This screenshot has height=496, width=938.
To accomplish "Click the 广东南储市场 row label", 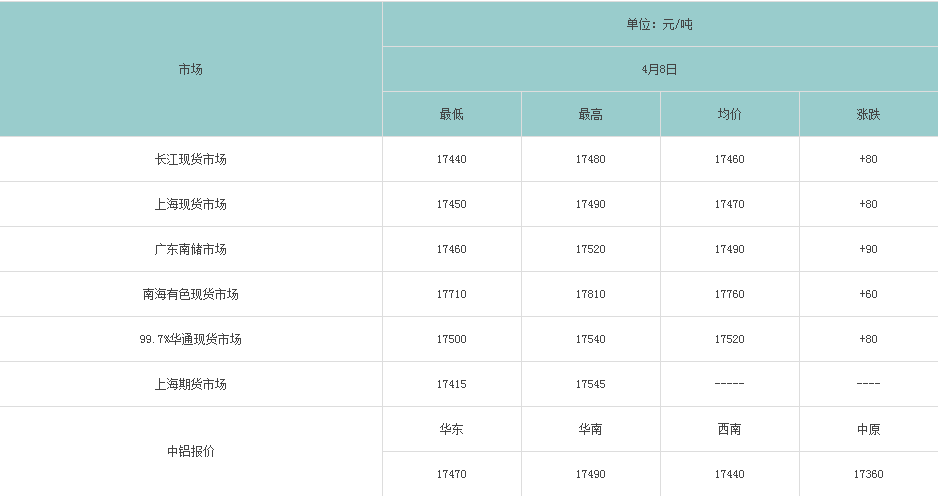I will click(190, 249).
